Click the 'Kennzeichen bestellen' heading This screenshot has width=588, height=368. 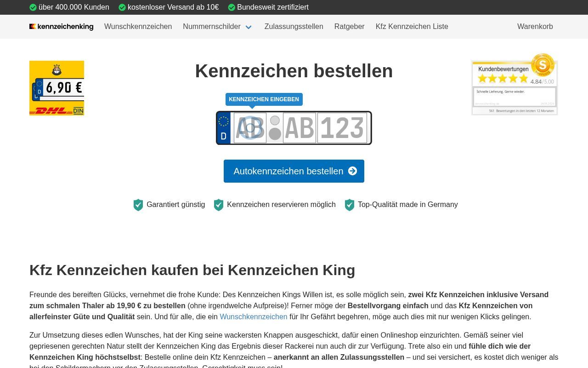[294, 71]
